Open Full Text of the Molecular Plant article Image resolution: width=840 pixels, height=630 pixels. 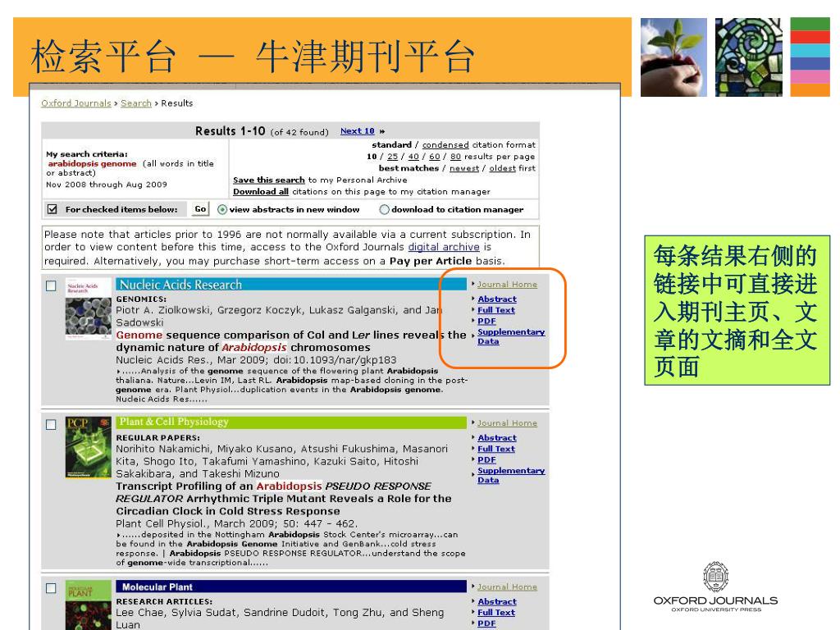[x=496, y=612]
